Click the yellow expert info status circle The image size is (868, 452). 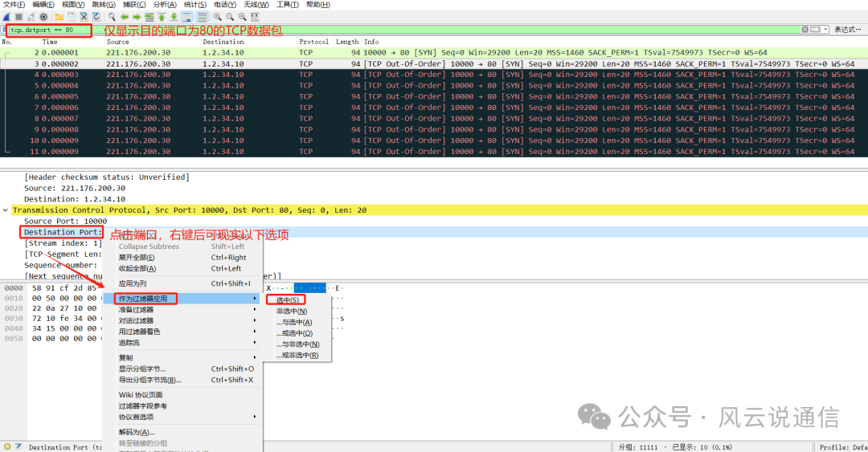[x=7, y=447]
